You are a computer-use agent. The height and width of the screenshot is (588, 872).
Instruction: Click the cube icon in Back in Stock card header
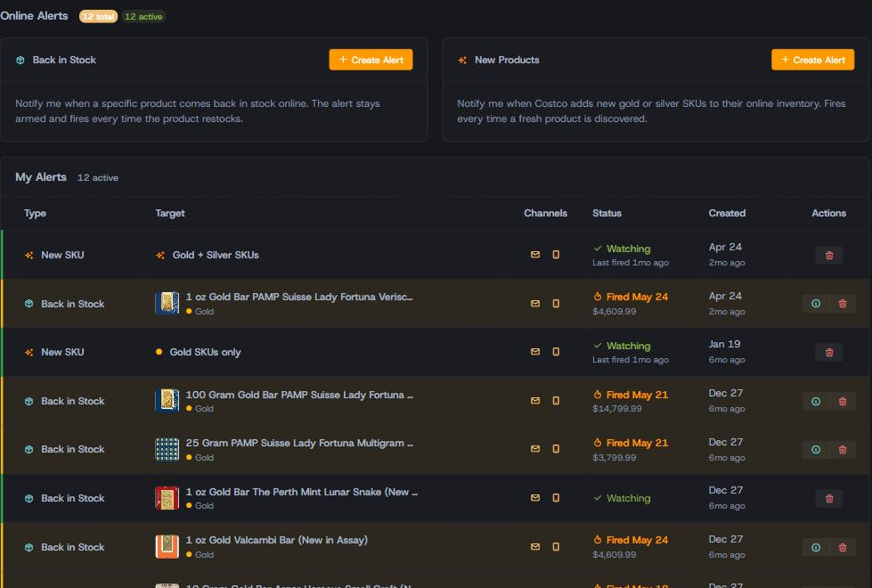[20, 60]
